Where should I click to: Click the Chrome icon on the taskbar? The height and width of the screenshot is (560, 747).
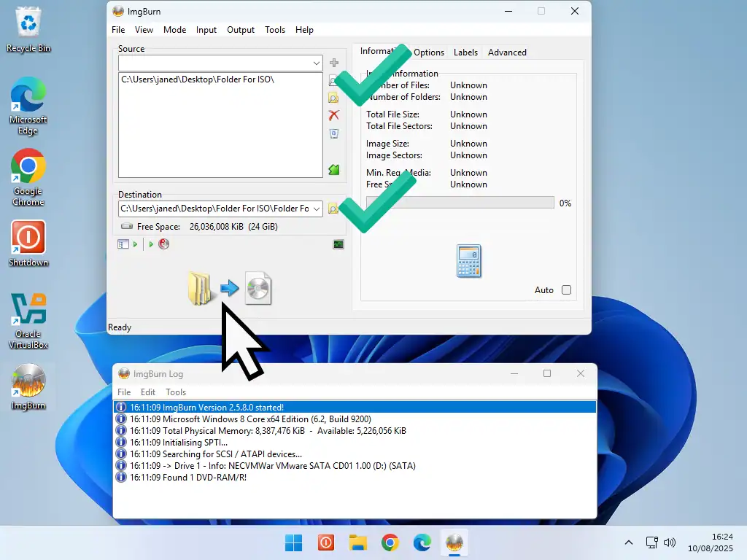click(x=390, y=542)
